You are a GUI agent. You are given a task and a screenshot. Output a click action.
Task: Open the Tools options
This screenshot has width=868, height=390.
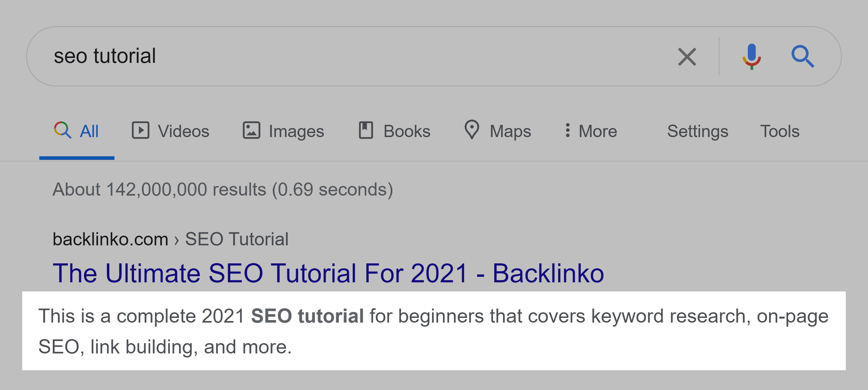[x=780, y=131]
